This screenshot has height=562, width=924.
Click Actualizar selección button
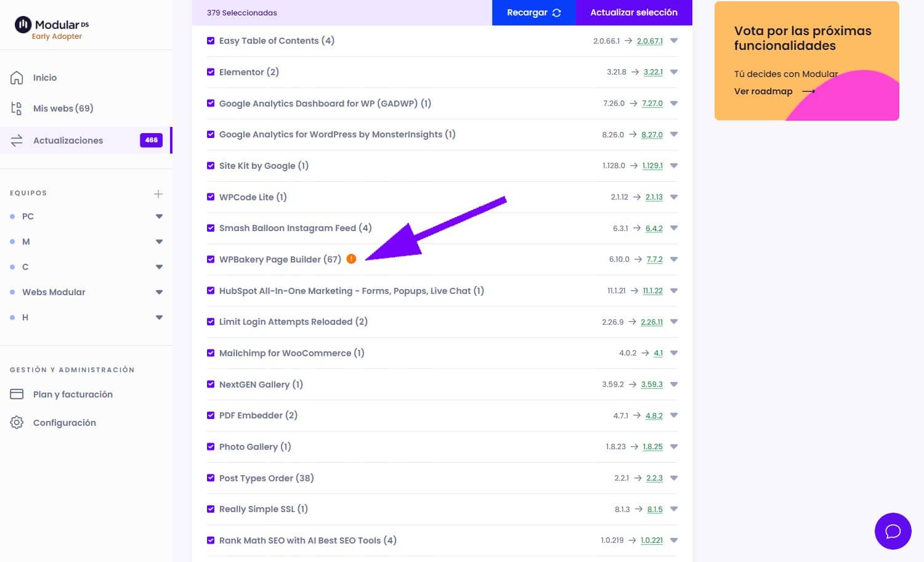coord(634,12)
